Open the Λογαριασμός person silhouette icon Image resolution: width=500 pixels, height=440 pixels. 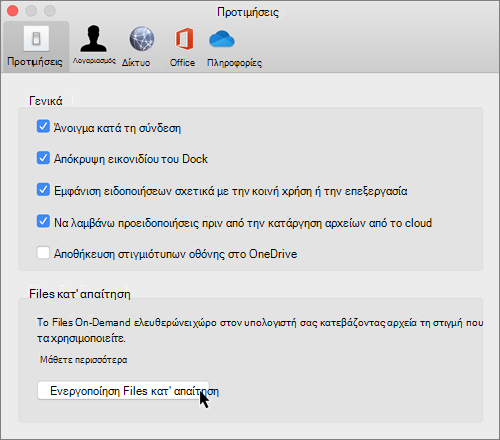94,38
